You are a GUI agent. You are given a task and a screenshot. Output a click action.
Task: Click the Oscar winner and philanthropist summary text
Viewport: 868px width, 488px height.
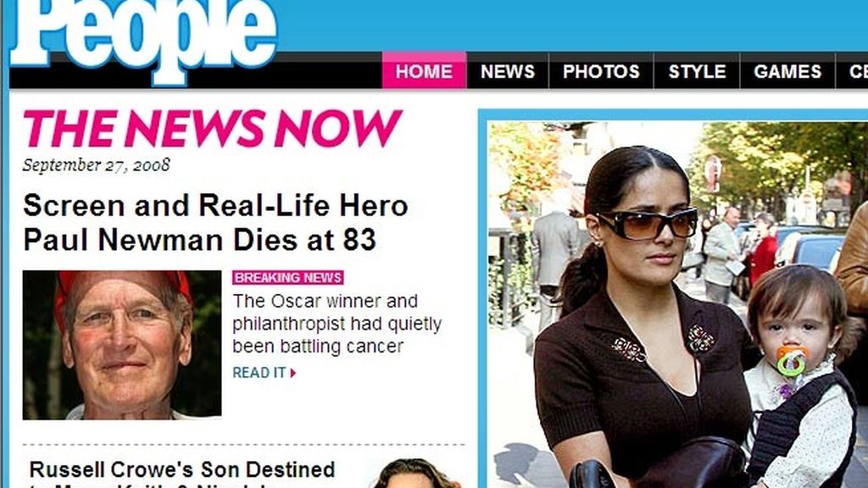(337, 324)
